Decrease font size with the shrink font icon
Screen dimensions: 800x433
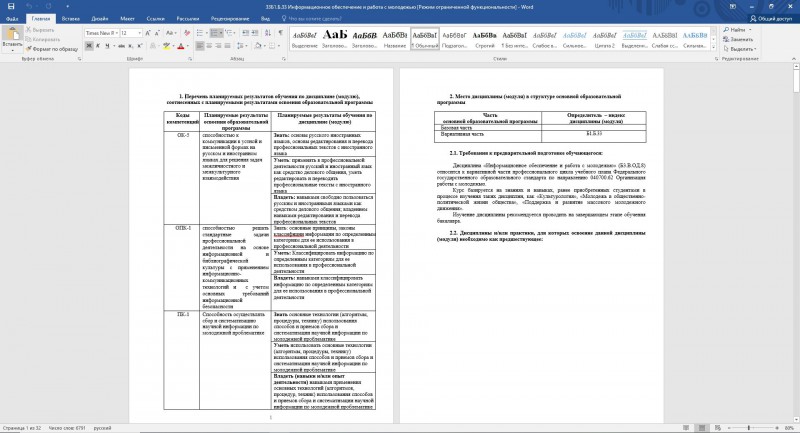157,33
